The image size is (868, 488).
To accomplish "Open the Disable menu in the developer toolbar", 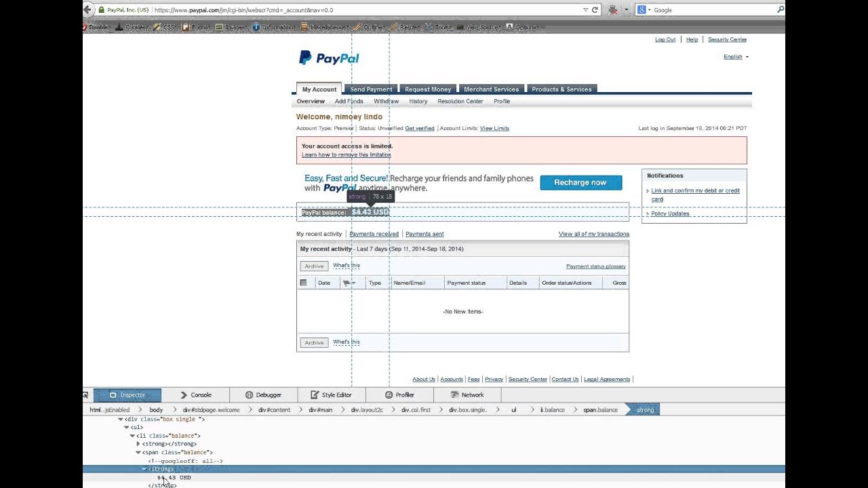I will [96, 27].
